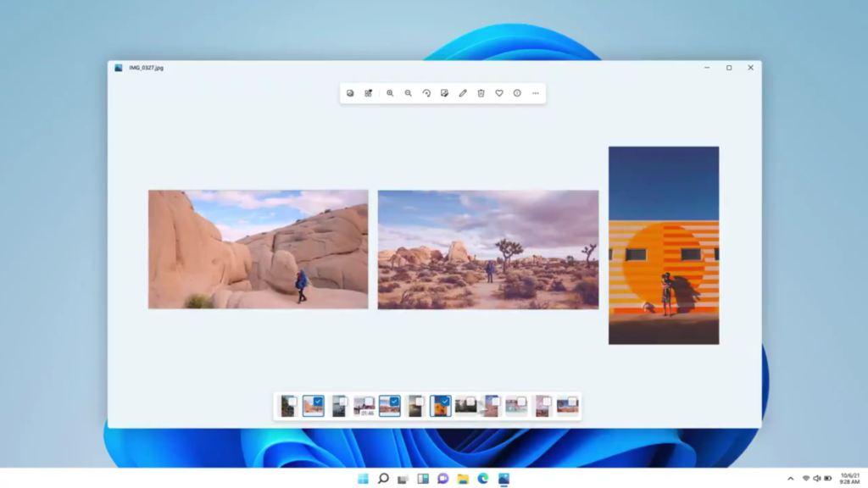
Task: Open the image filmstrip view icon
Action: point(350,93)
